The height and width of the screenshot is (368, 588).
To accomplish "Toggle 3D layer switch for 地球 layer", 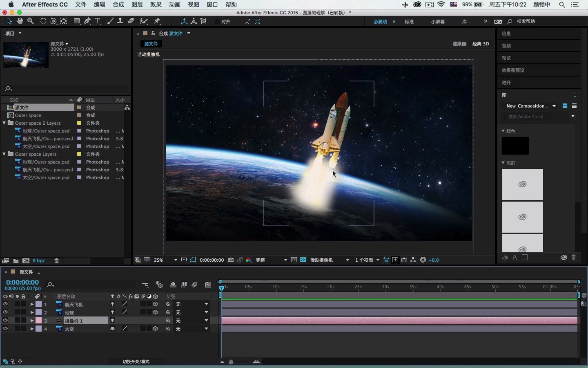I will pyautogui.click(x=155, y=312).
